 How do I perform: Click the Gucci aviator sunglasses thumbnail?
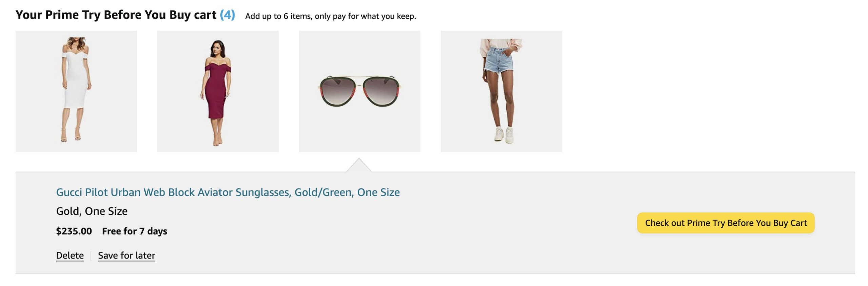point(359,91)
